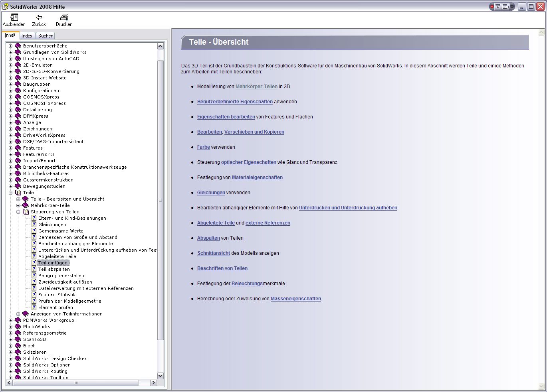Expand Anzeigen von Teilinformationen node

click(x=18, y=314)
